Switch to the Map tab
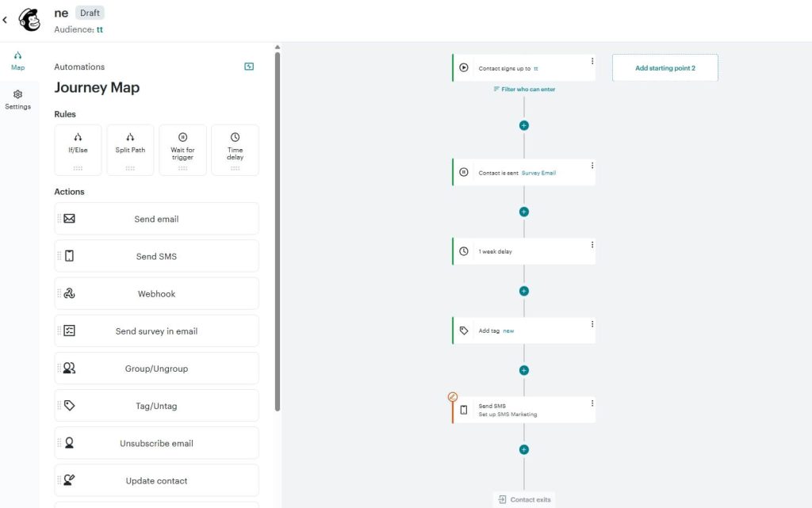The width and height of the screenshot is (812, 508). pos(17,60)
